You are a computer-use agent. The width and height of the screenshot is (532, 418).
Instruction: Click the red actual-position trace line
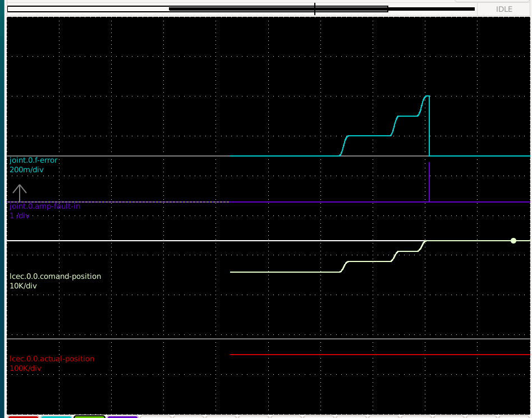(380, 355)
